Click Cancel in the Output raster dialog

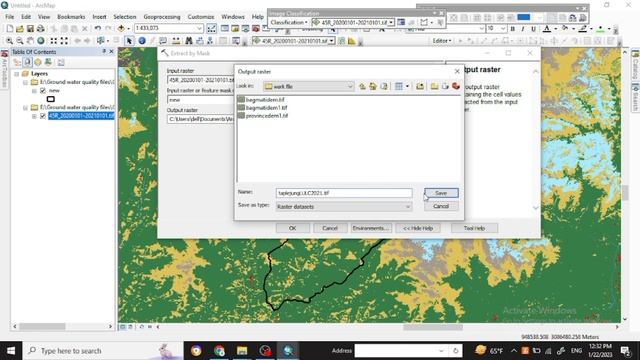[441, 206]
